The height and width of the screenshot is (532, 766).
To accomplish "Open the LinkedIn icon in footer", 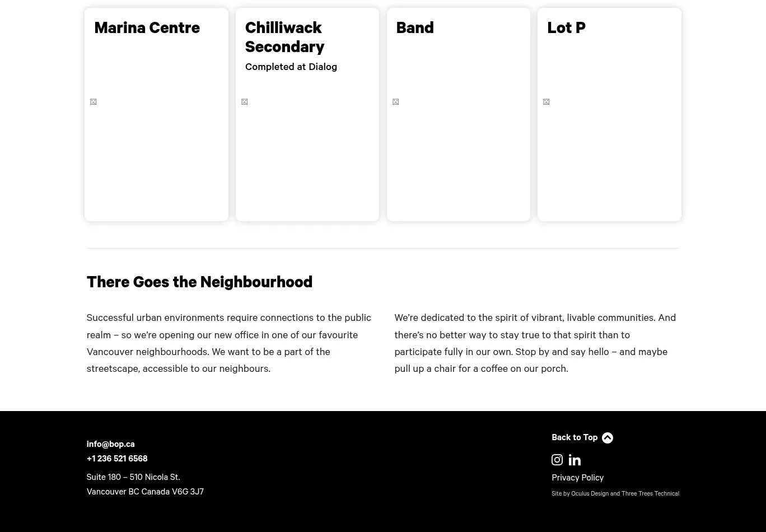I will [x=574, y=460].
